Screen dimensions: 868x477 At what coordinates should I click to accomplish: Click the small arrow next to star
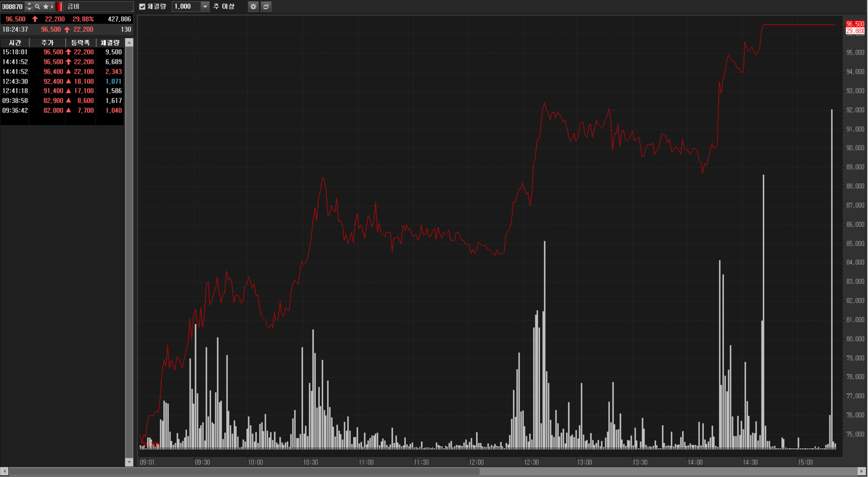pyautogui.click(x=52, y=6)
